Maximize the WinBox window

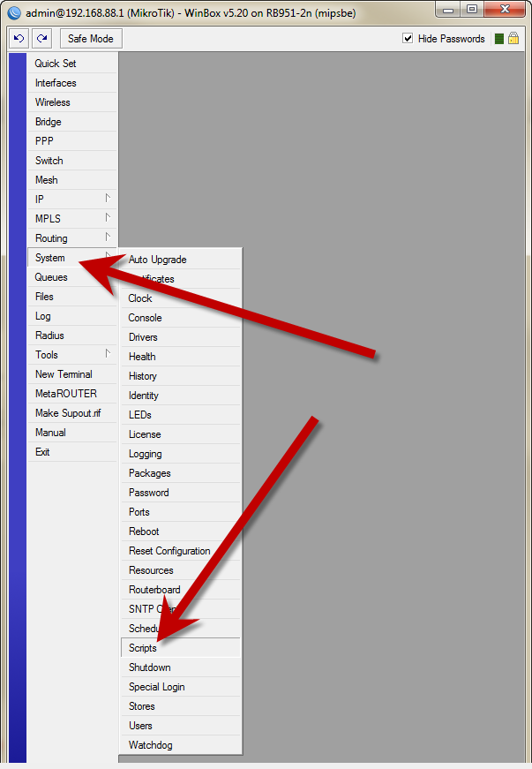tap(471, 11)
